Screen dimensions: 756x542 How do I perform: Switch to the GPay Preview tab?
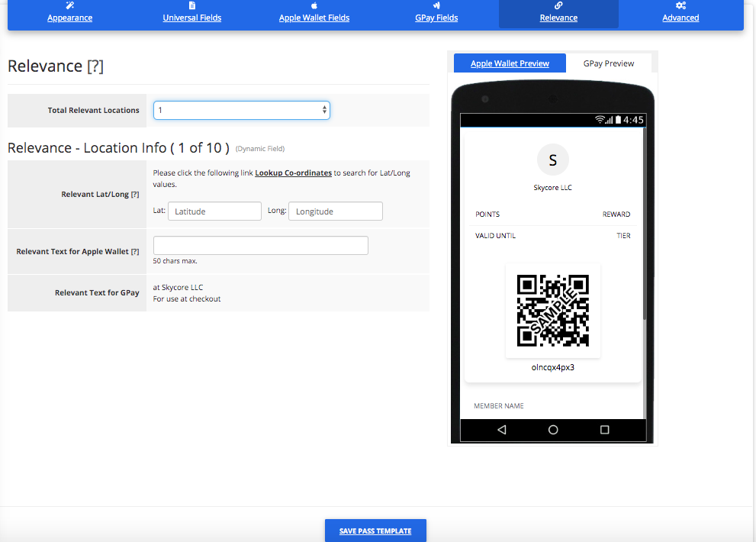(x=609, y=63)
